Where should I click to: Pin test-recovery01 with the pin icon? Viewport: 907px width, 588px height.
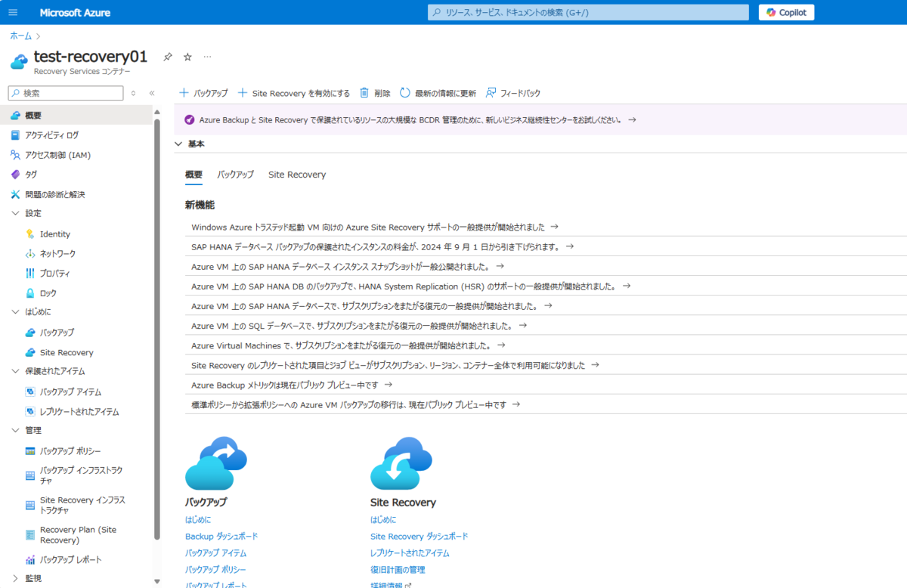[x=168, y=57]
